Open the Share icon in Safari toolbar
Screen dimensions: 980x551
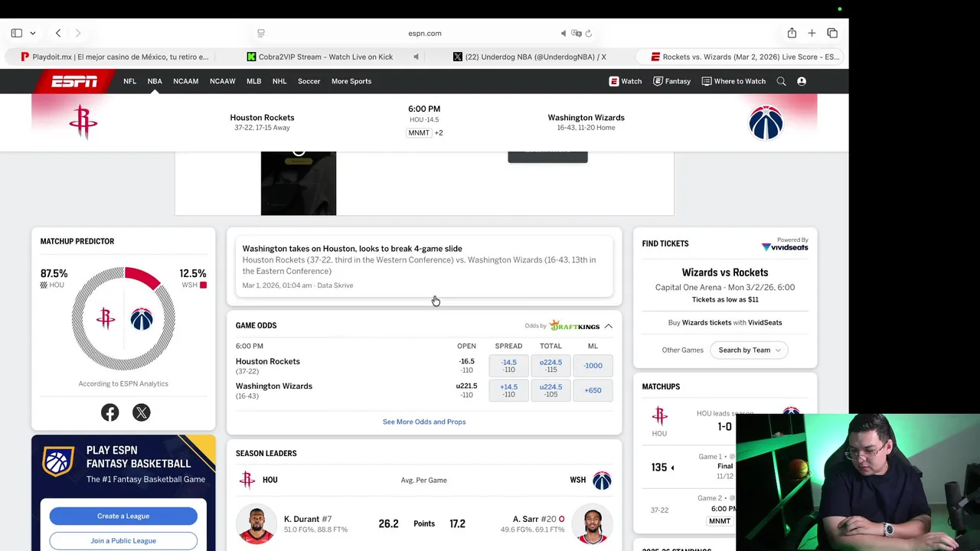coord(792,33)
